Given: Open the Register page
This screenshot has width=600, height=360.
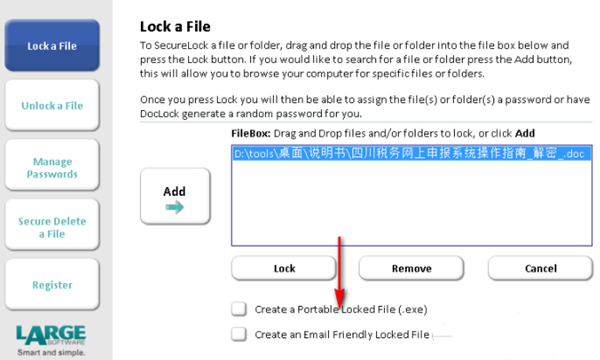Looking at the screenshot, I should [52, 284].
